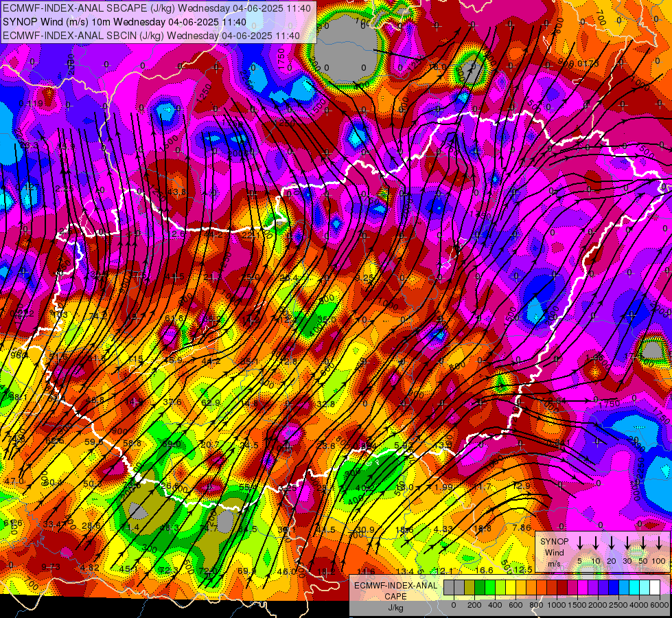Select the SBCAPE header line

157,8
